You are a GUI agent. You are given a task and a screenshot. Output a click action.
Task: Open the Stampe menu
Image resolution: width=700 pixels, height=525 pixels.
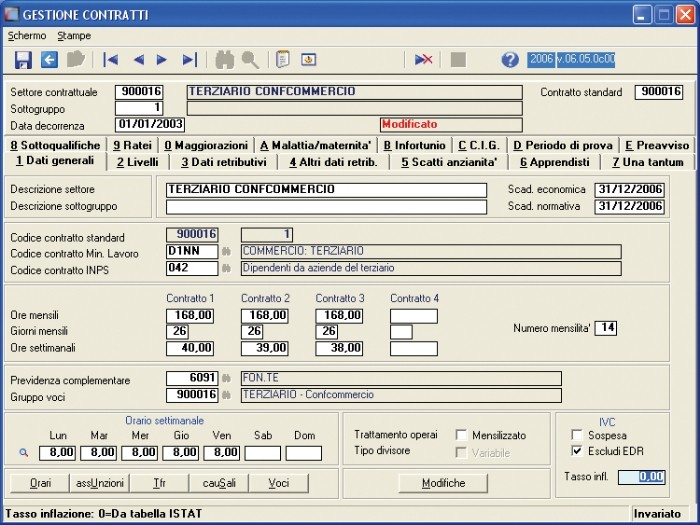[74, 36]
